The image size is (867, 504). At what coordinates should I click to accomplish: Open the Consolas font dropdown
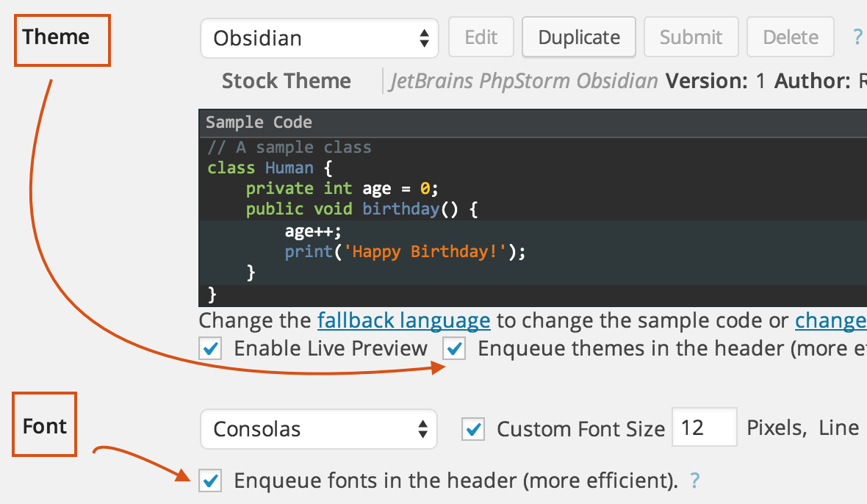click(319, 429)
